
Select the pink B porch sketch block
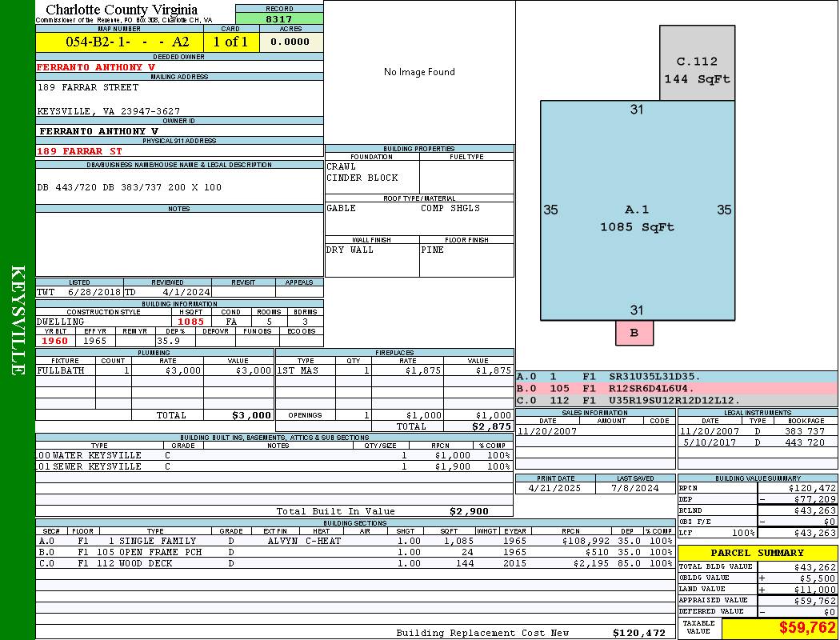[x=634, y=333]
